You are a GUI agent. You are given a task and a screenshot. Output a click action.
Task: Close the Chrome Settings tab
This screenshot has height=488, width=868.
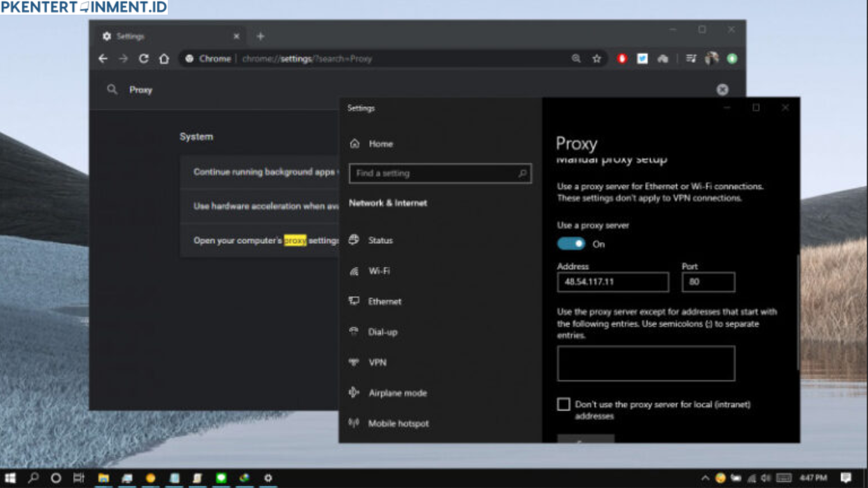point(236,36)
